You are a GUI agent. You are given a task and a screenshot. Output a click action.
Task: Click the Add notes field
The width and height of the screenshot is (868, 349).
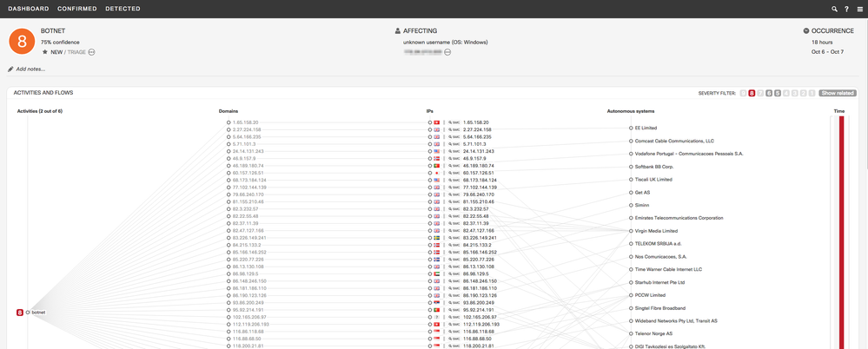pyautogui.click(x=30, y=69)
